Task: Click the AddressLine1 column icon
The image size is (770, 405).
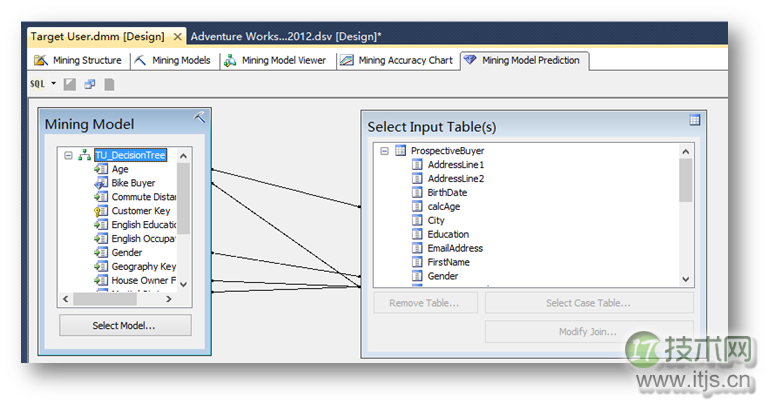Action: tap(417, 164)
